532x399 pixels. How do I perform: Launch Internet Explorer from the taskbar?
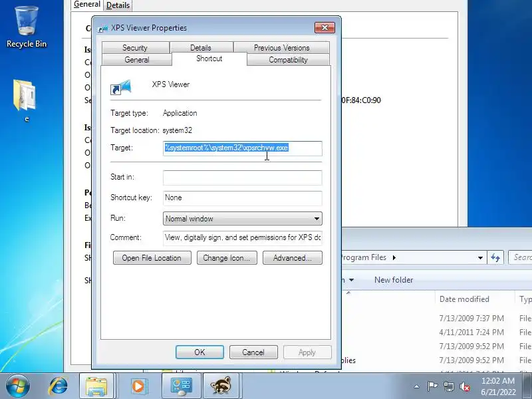59,386
